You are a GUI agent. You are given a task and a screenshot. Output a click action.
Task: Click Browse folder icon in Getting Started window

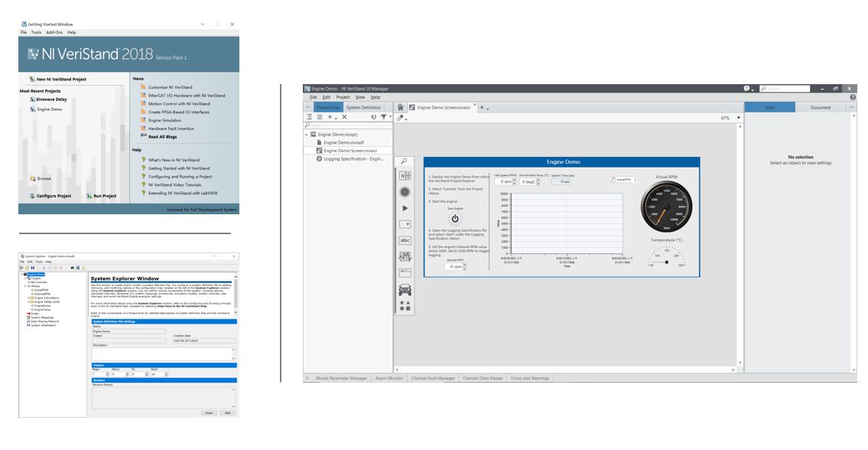tap(33, 178)
